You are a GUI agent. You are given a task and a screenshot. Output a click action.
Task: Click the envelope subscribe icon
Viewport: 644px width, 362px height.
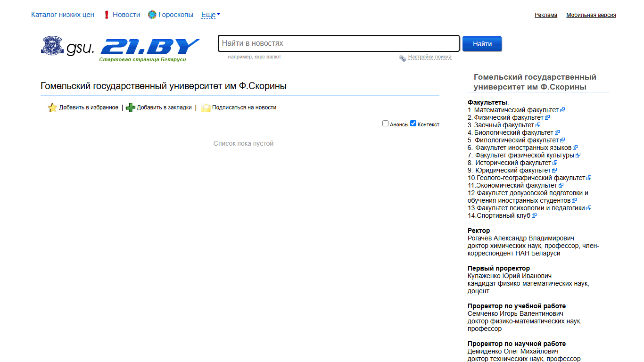[206, 107]
